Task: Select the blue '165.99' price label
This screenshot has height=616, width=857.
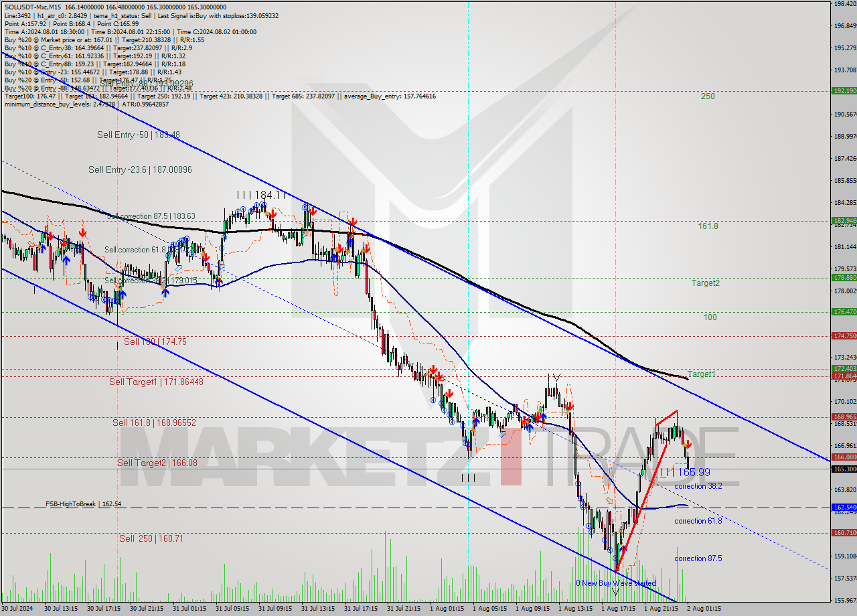Action: pyautogui.click(x=694, y=472)
